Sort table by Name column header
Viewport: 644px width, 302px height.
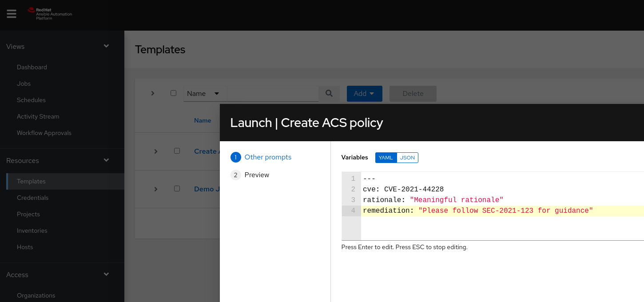point(203,120)
